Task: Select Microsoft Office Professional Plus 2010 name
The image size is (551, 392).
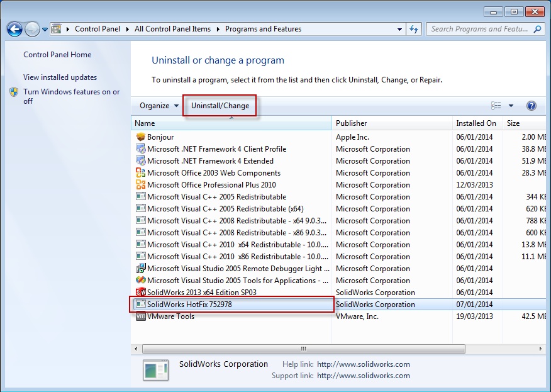Action: [x=211, y=185]
